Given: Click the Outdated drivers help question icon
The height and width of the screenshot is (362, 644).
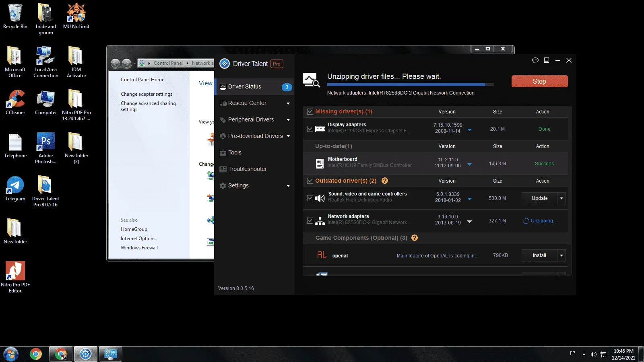Looking at the screenshot, I should click(385, 181).
